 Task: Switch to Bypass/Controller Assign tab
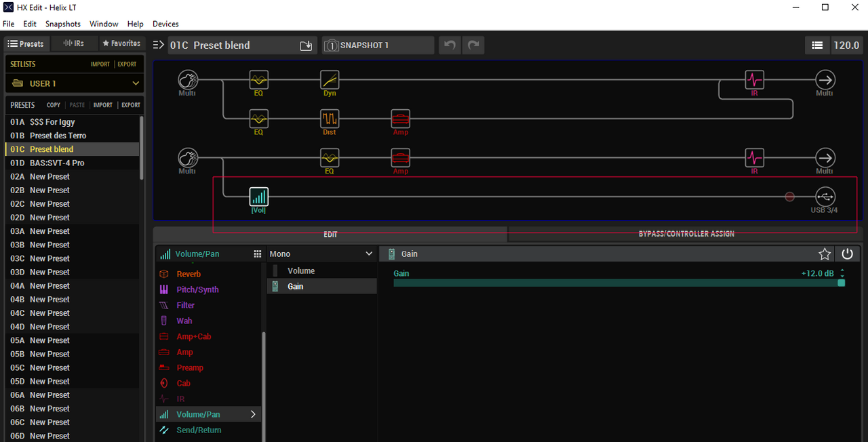pos(686,234)
